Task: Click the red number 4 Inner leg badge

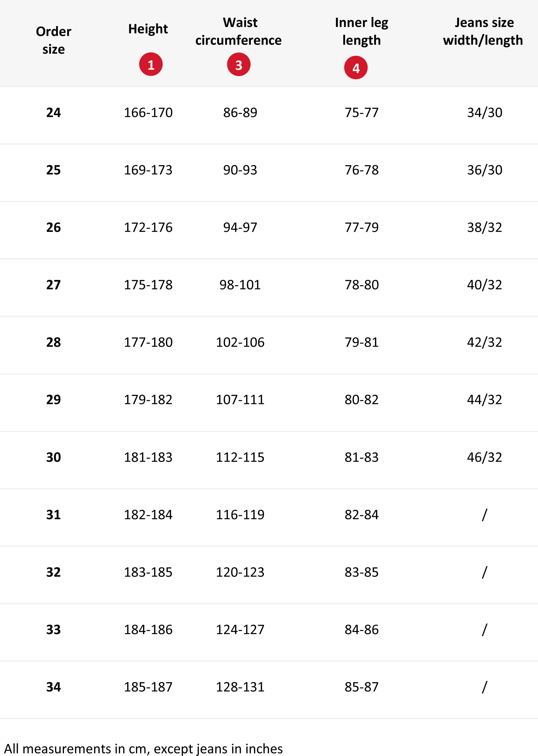Action: click(356, 68)
